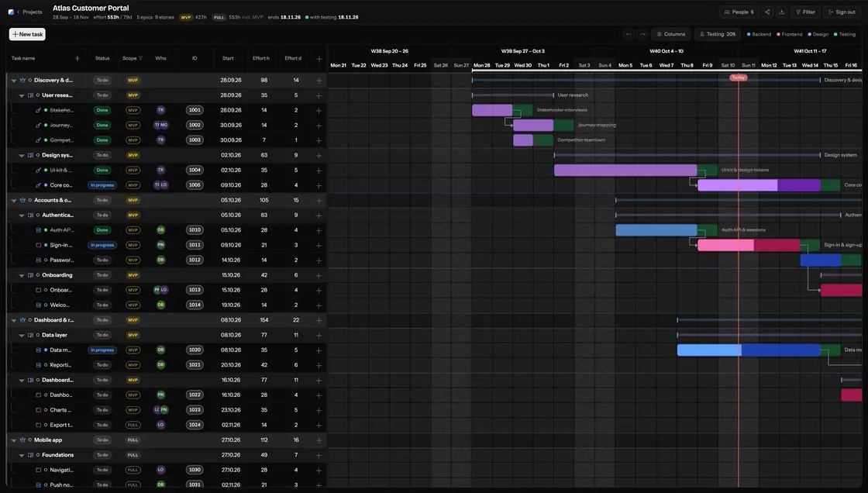Open Testing 20% setting

click(718, 34)
